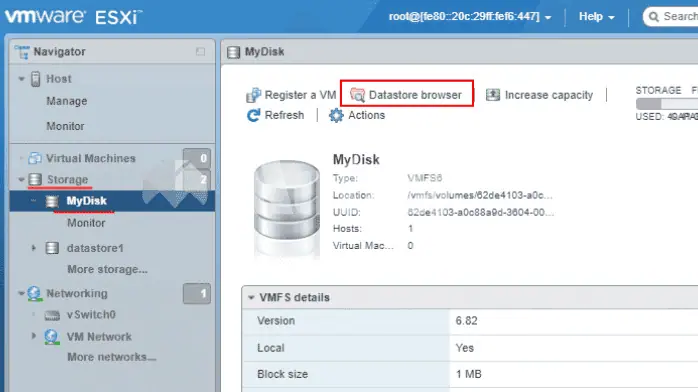Viewport: 698px width, 392px height.
Task: Select the Networking label in Navigator
Action: (x=77, y=294)
